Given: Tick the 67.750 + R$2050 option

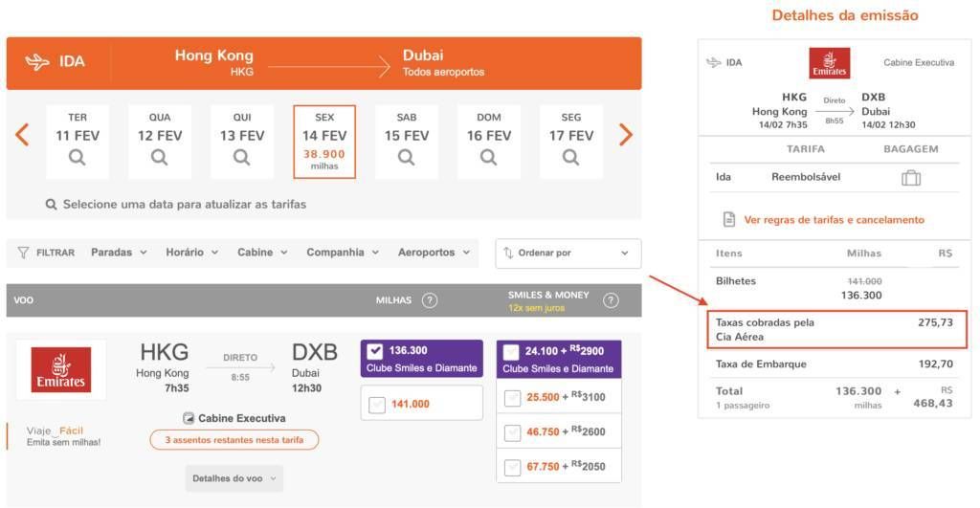Looking at the screenshot, I should 513,468.
